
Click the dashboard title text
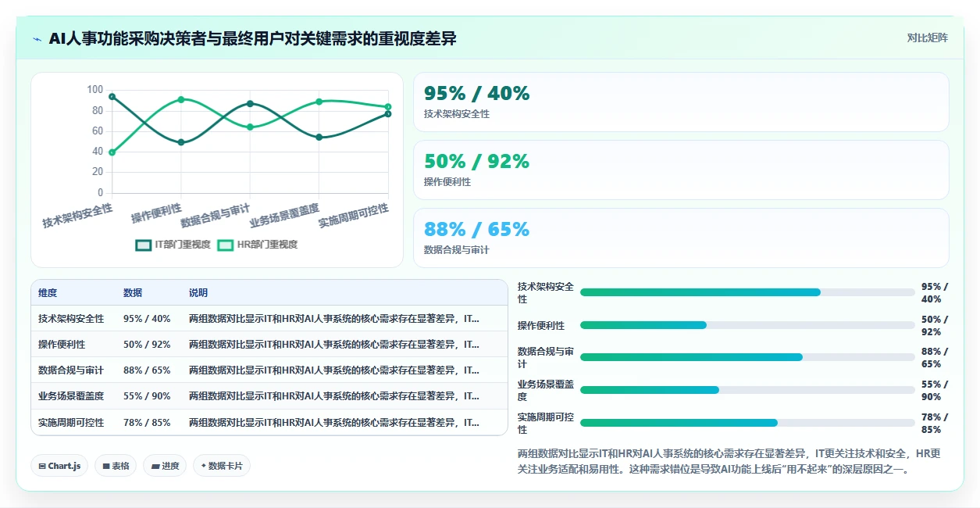[x=252, y=38]
